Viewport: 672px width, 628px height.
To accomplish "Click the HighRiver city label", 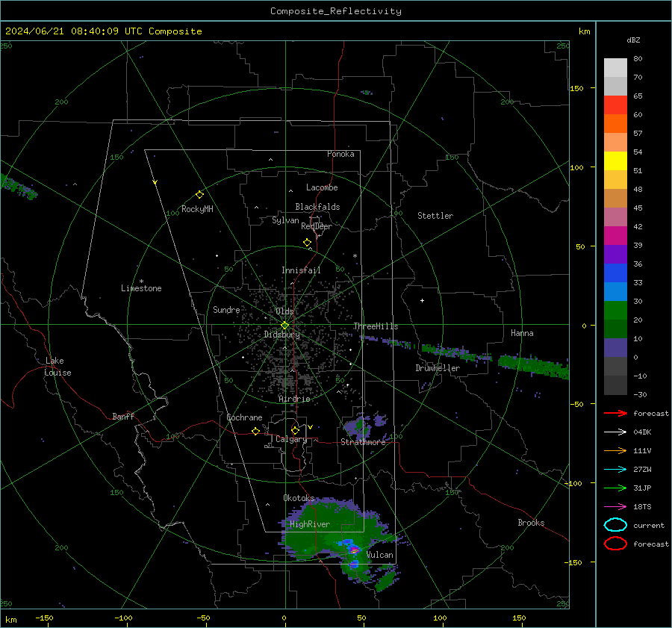I will click(310, 524).
